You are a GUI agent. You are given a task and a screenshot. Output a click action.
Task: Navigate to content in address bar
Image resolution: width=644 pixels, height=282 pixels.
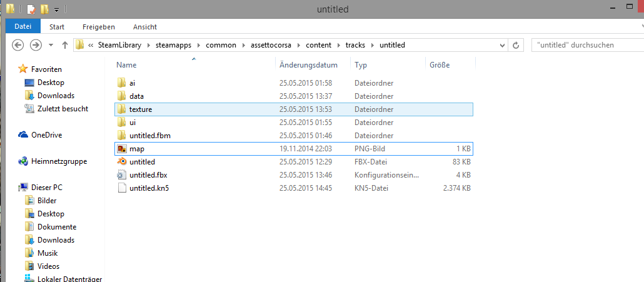pos(318,45)
